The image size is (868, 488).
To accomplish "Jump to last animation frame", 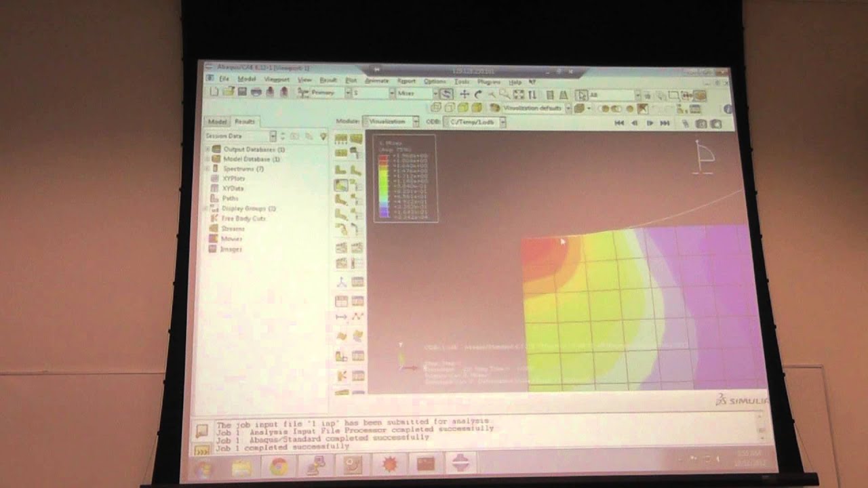I will pyautogui.click(x=665, y=123).
